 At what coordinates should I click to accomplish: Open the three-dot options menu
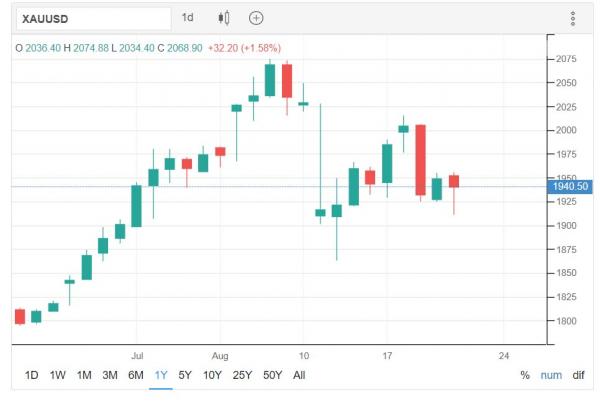(x=573, y=18)
